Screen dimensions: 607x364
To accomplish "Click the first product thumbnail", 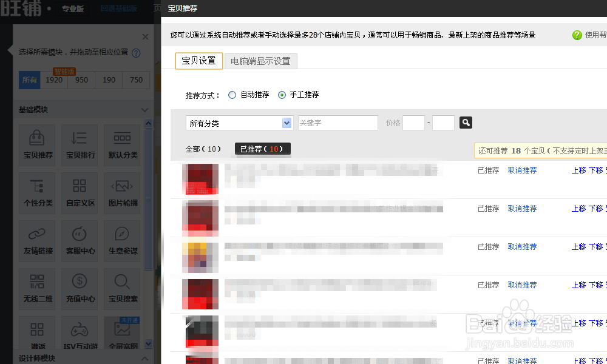I will pyautogui.click(x=200, y=179).
